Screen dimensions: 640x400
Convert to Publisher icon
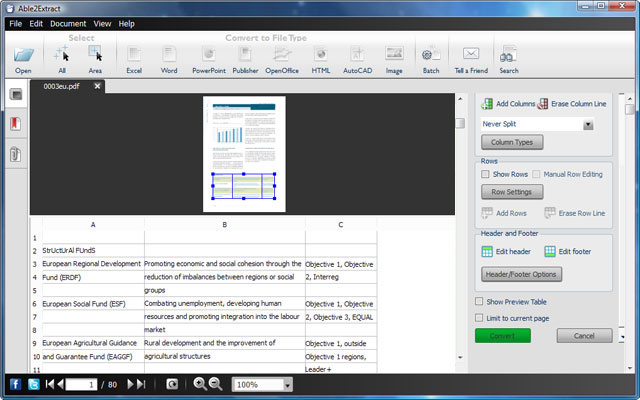(245, 54)
